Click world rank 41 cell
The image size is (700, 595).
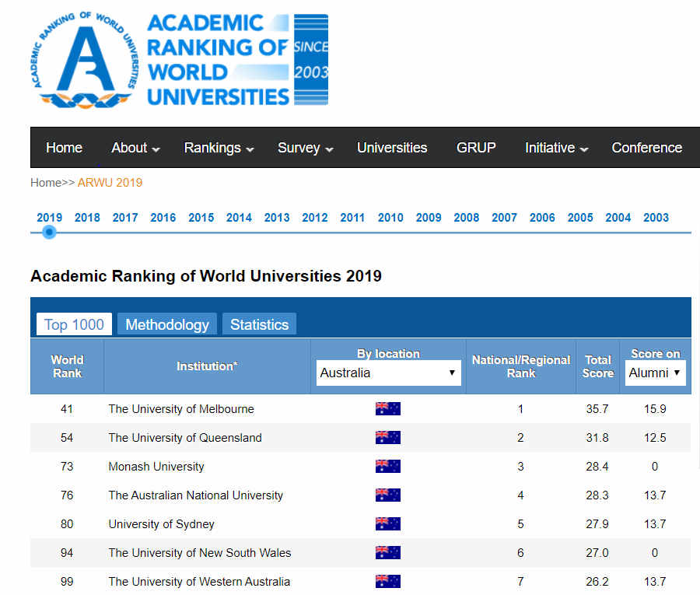pyautogui.click(x=67, y=409)
